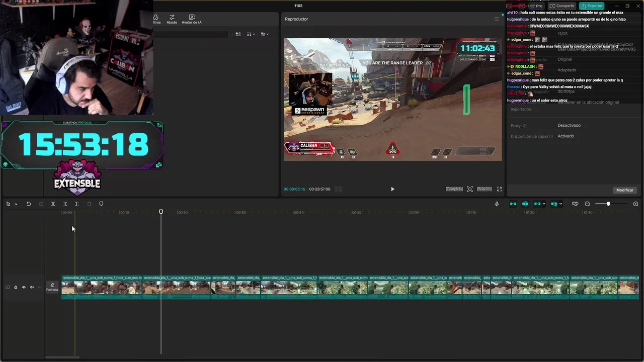
Task: Hide the main video track
Action: click(x=24, y=287)
